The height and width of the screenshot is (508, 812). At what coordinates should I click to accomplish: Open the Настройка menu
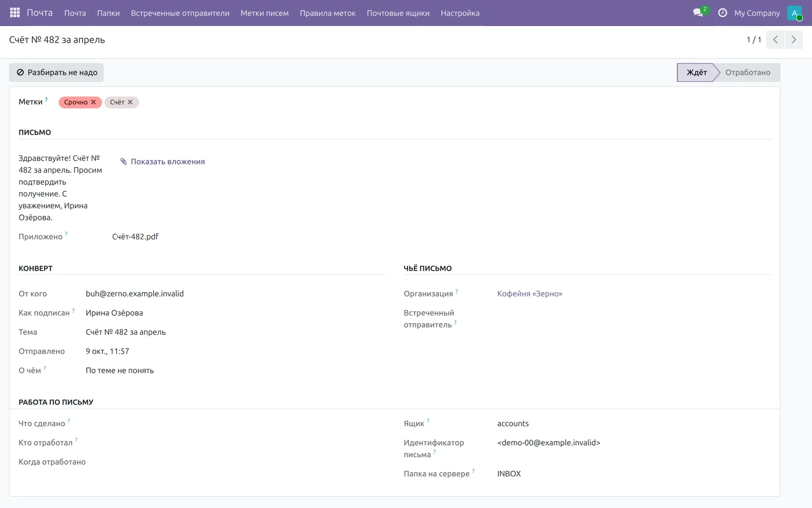point(460,13)
